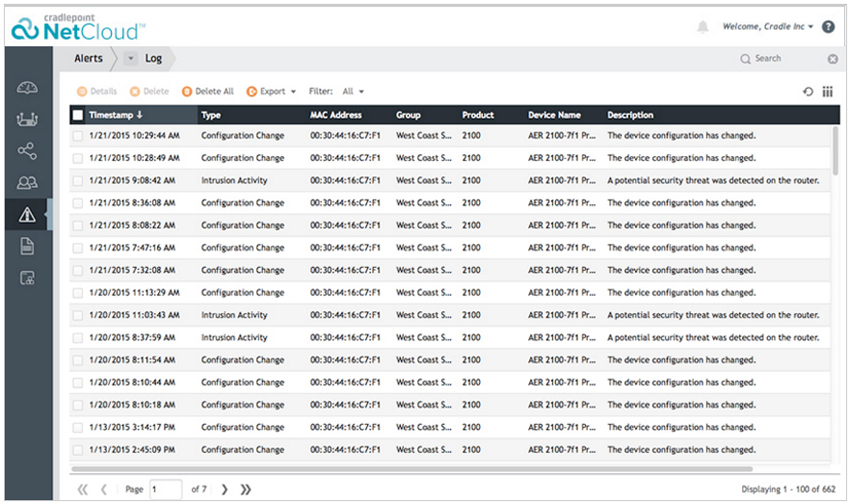Viewport: 850px width, 504px height.
Task: Select Intrusion Activity in 1/20/2015 11:03:43 AM row
Action: pos(234,315)
